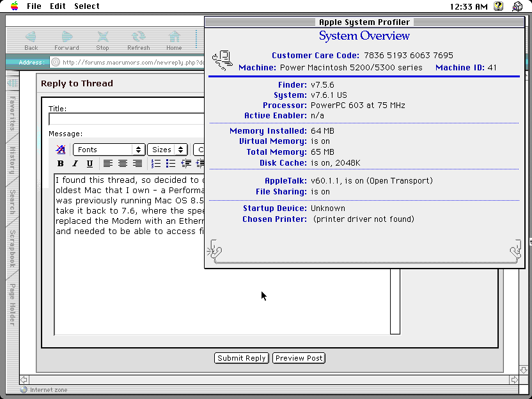Toggle italic text formatting
Screen dimensions: 532x399
click(75, 164)
